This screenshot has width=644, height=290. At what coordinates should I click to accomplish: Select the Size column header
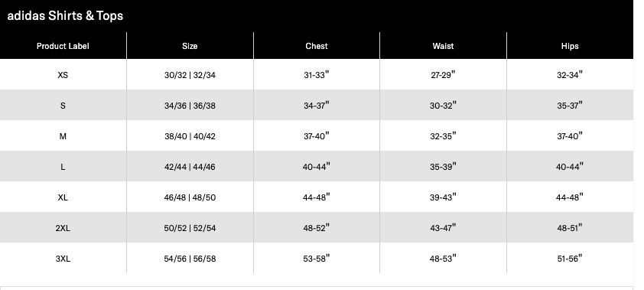190,46
